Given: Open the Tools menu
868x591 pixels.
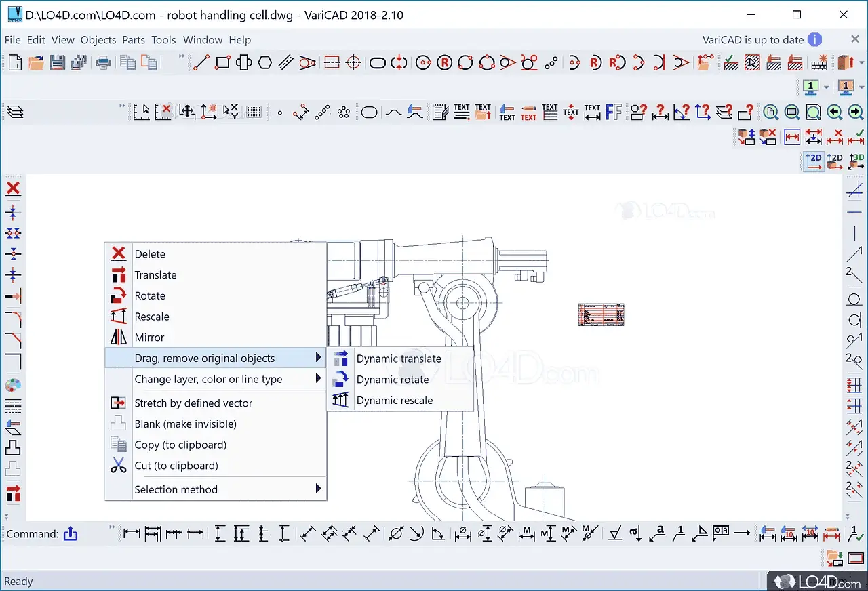Looking at the screenshot, I should (x=163, y=40).
